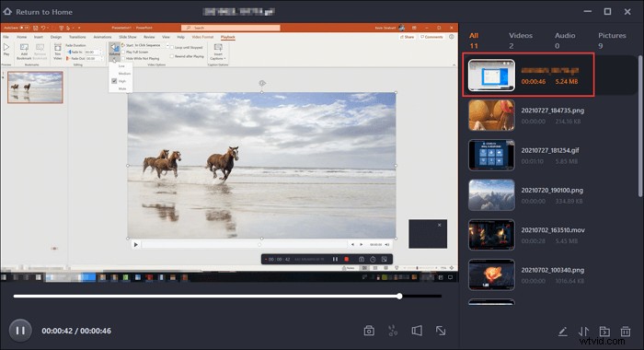This screenshot has height=350, width=644.
Task: Select the slide 1 thumbnail in PowerPoint
Action: pos(35,87)
